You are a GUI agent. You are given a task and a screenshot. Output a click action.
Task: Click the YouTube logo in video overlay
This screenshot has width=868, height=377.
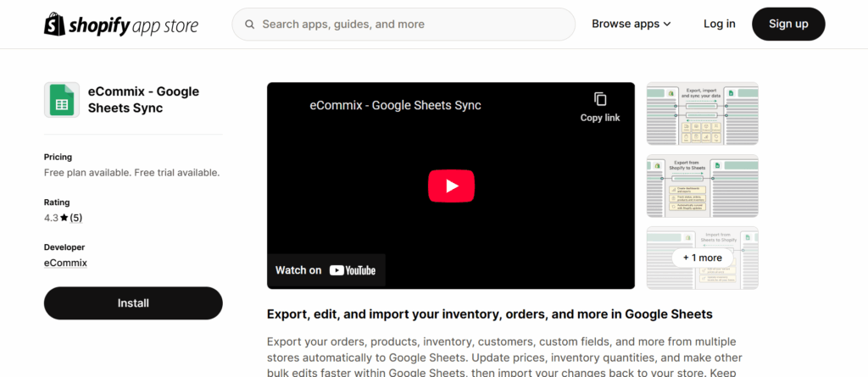[x=352, y=270]
